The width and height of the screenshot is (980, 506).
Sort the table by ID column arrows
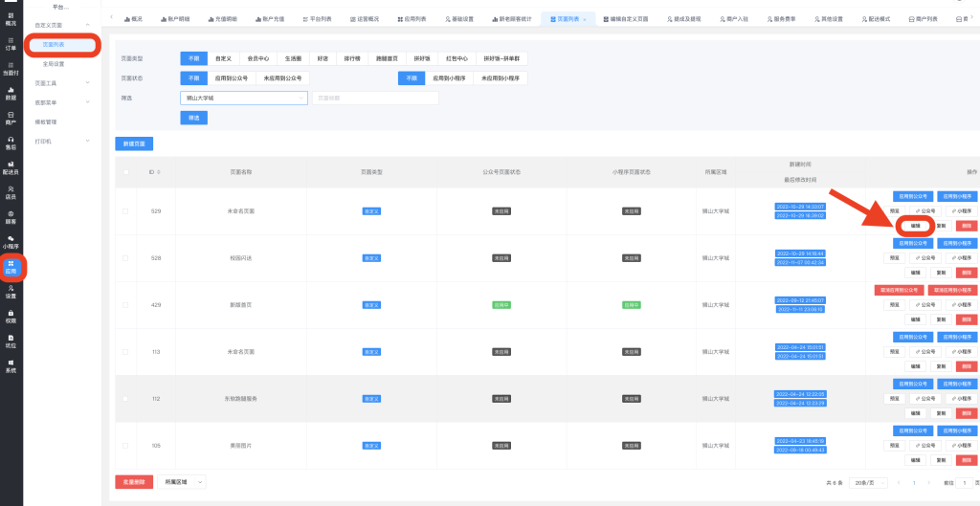coord(159,172)
